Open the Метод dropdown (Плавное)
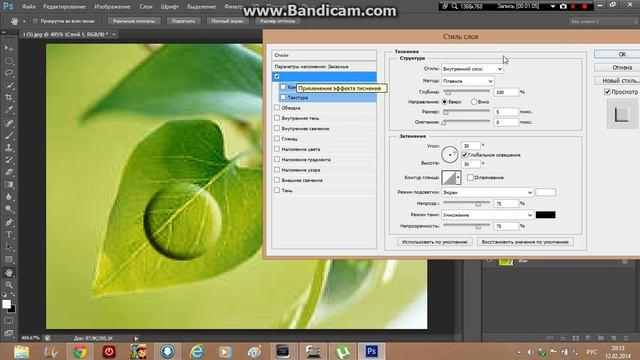The width and height of the screenshot is (640, 360). (468, 81)
